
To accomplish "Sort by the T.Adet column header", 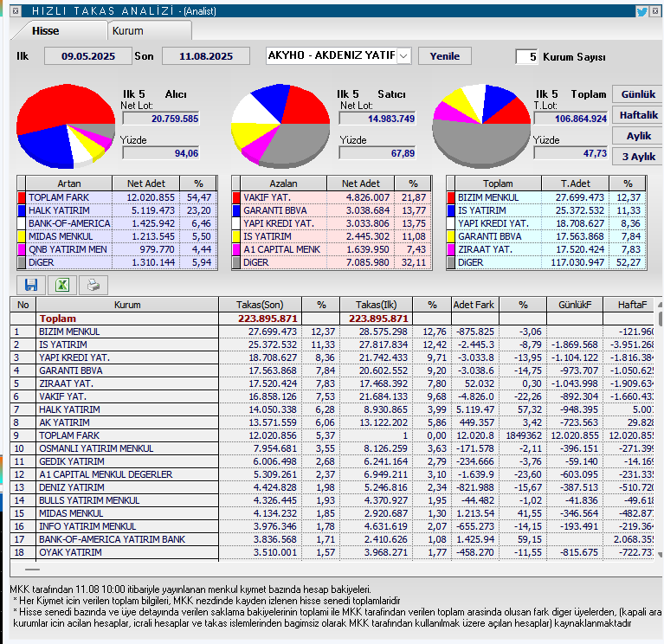I will click(576, 184).
